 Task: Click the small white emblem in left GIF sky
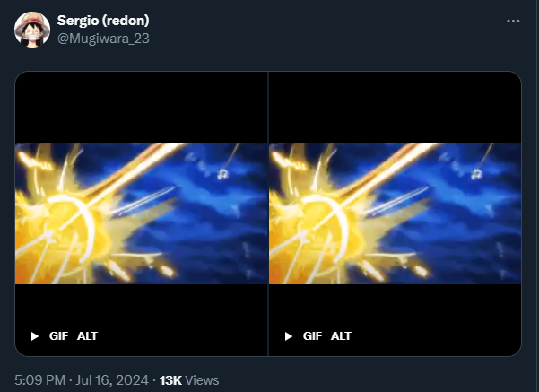(223, 174)
